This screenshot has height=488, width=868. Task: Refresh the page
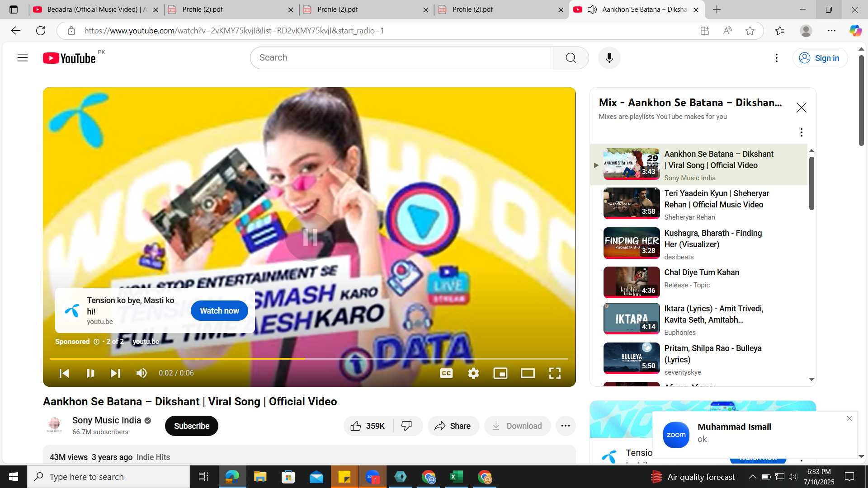coord(41,31)
